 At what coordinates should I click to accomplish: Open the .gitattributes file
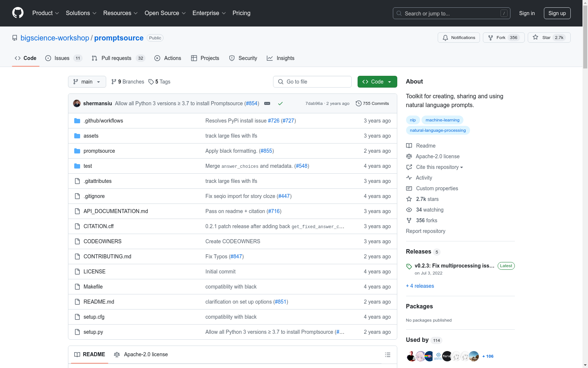coord(97,181)
